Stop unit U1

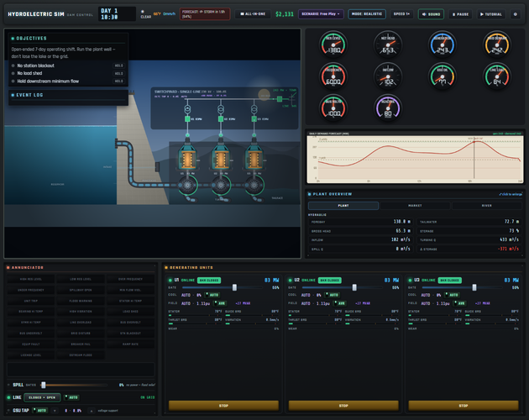click(x=223, y=406)
